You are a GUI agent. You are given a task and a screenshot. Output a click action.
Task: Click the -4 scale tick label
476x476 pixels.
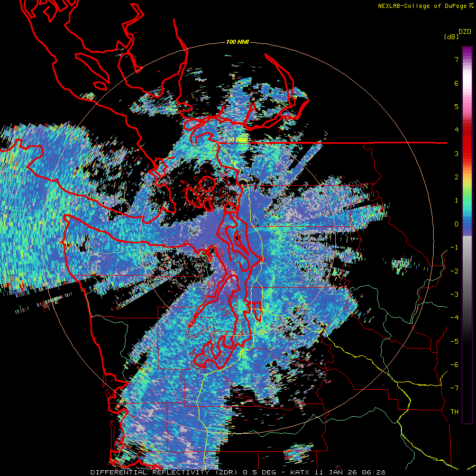tap(454, 318)
